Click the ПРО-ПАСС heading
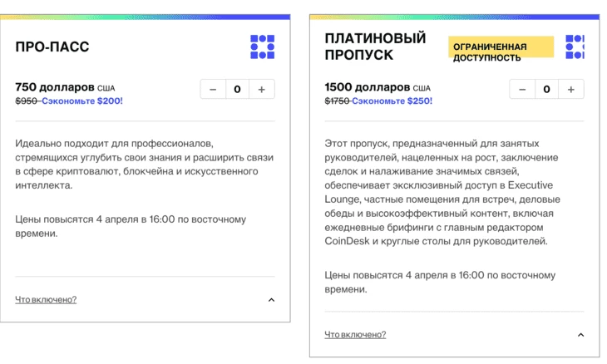 click(52, 47)
